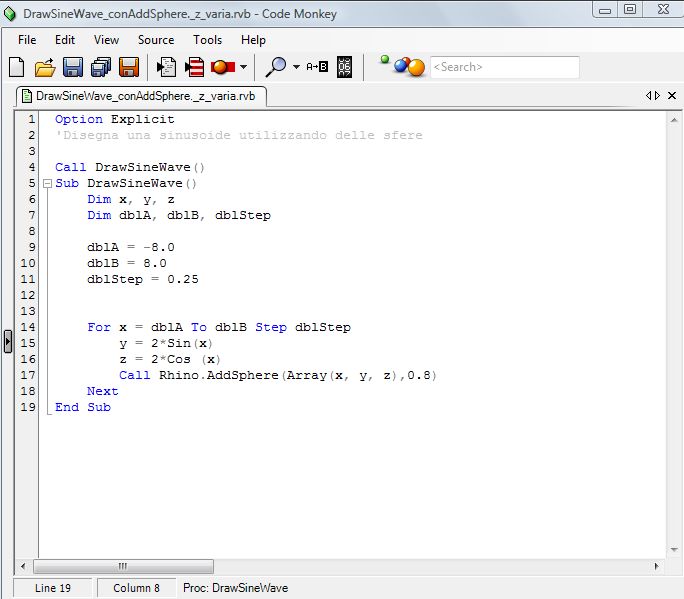
Task: Click the dblStep = 0.25 line
Action: pos(143,279)
